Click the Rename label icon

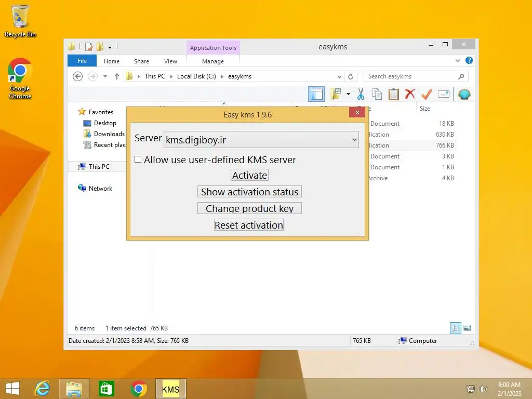point(444,94)
